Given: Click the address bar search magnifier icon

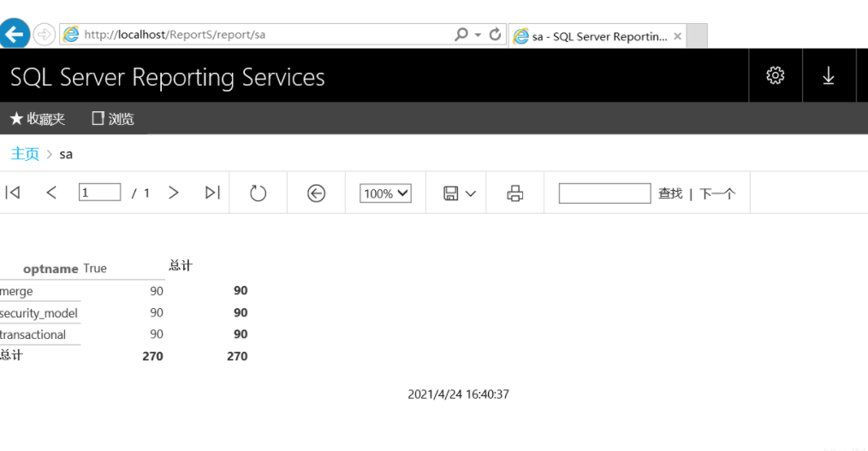Looking at the screenshot, I should (461, 34).
